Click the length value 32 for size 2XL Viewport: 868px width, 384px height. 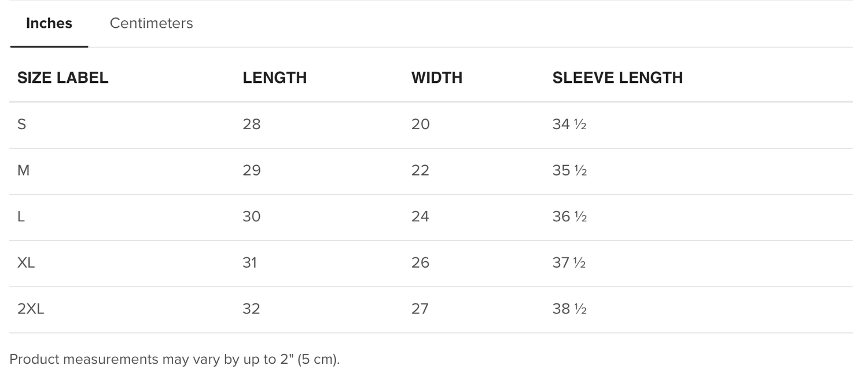click(x=252, y=309)
